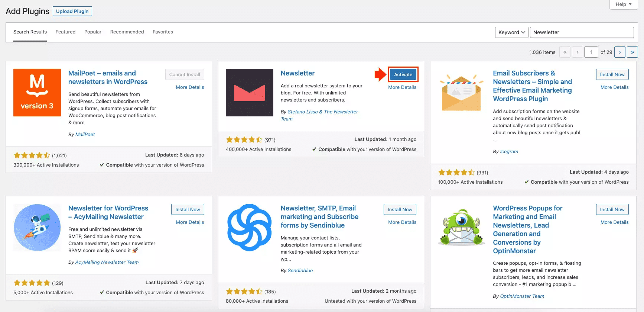Open More Details for Email Subscribers
The image size is (644, 312).
pyautogui.click(x=615, y=87)
